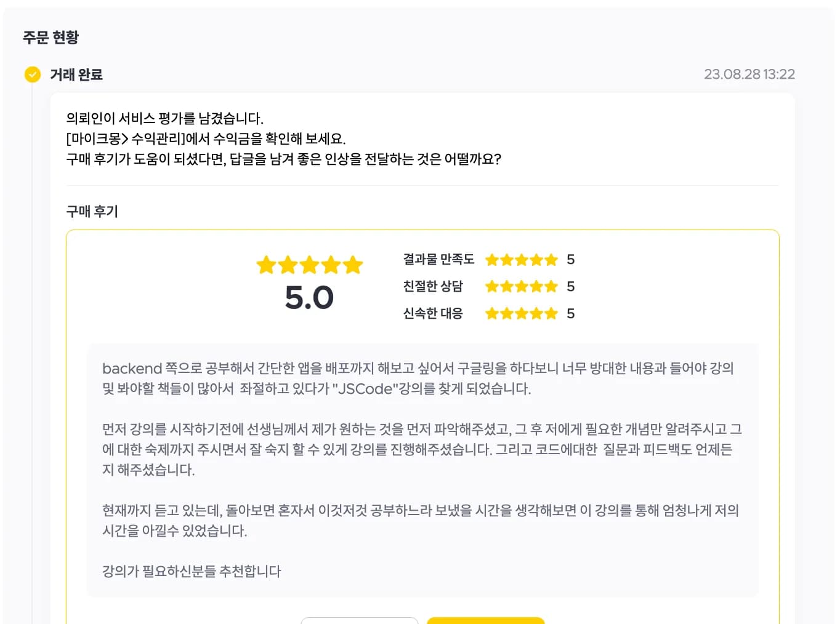The height and width of the screenshot is (624, 840).
Task: Click the score 5 beside 신속한 대응 stars
Action: (571, 314)
